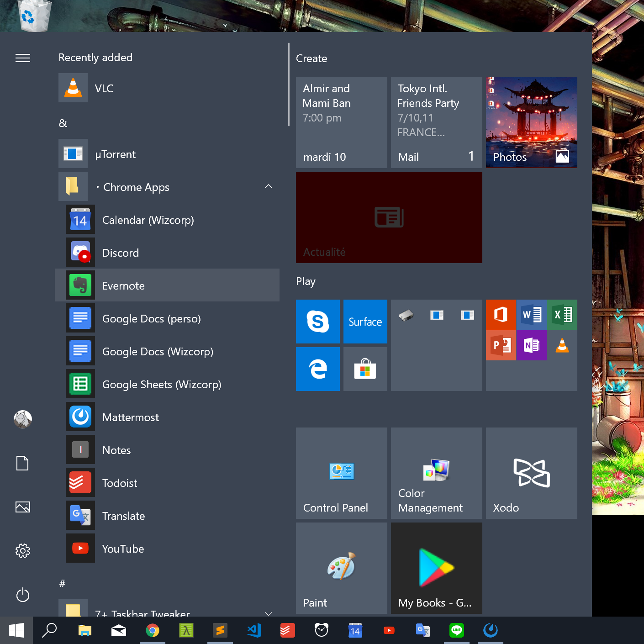
Task: Open Settings gear in Start sidebar
Action: (23, 551)
